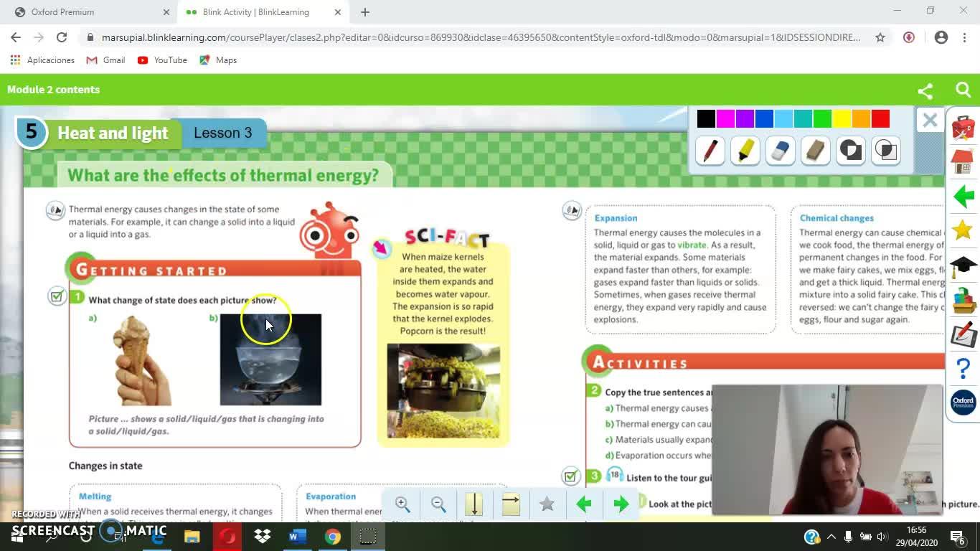
Task: Select the dark overlapping shapes tool
Action: click(850, 151)
